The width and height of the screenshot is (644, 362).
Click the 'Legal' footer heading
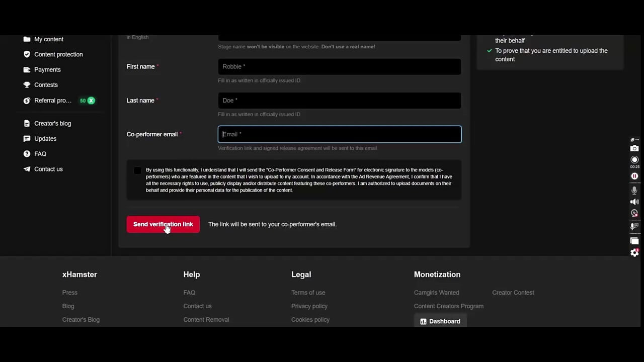pos(301,275)
